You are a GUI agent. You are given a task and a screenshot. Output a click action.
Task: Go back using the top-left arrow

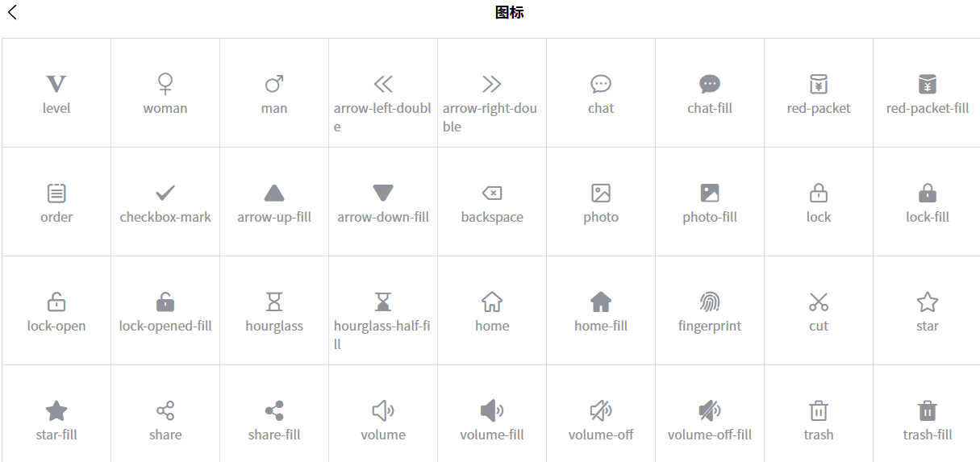(x=12, y=12)
